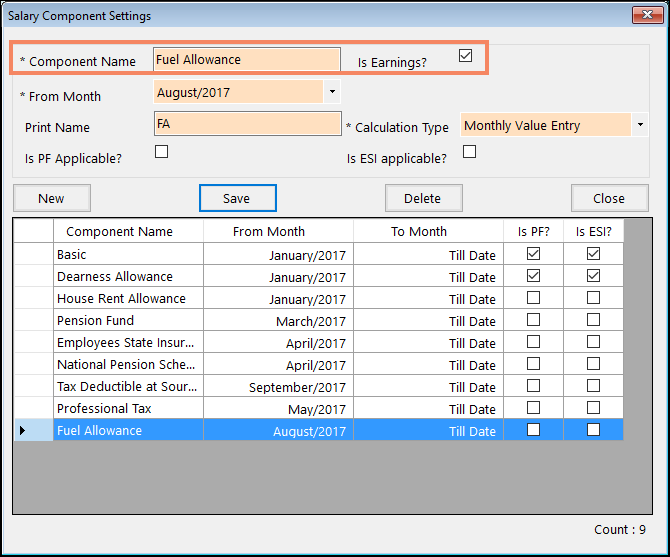Sort by From Month column header
This screenshot has width=670, height=557.
[x=278, y=231]
